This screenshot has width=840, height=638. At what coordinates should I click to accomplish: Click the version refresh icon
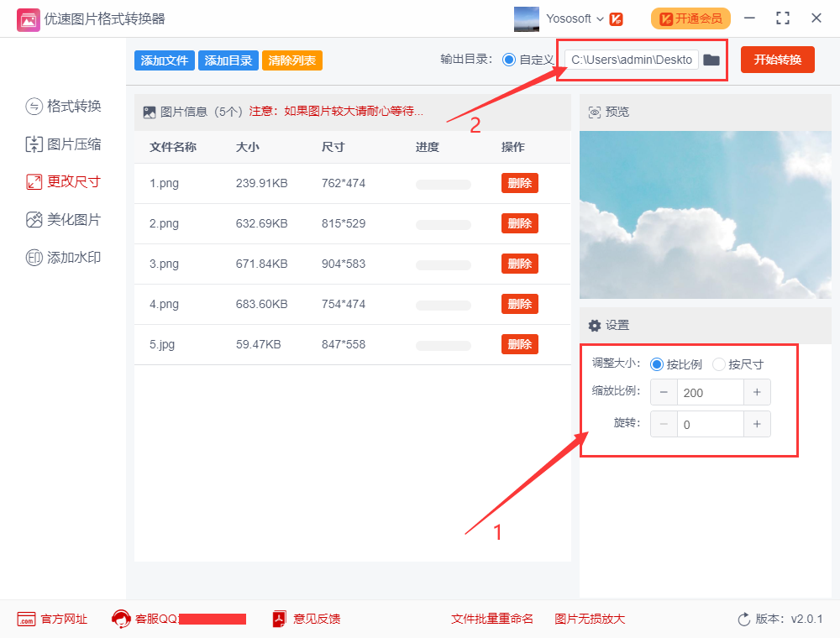click(x=743, y=619)
